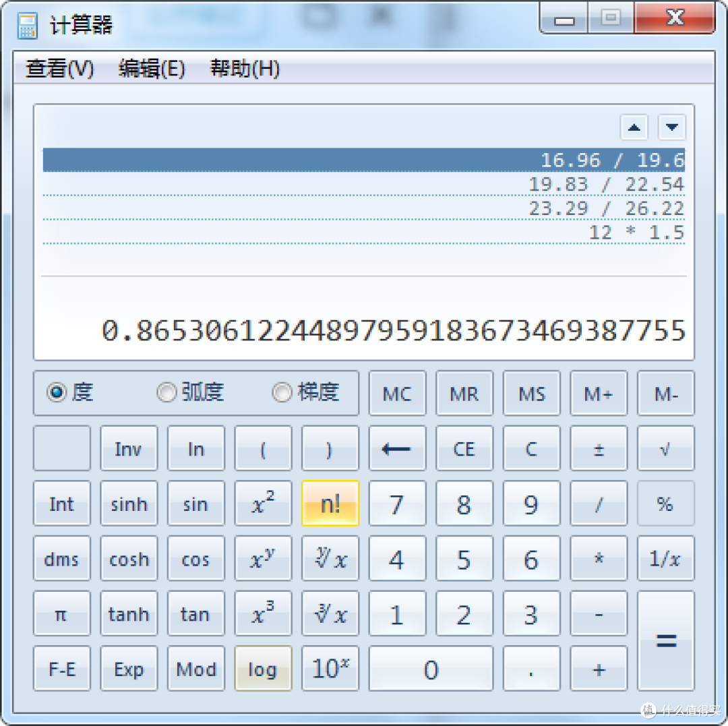This screenshot has width=728, height=726.
Task: Select history entry 16.96 / 19.6
Action: [363, 160]
